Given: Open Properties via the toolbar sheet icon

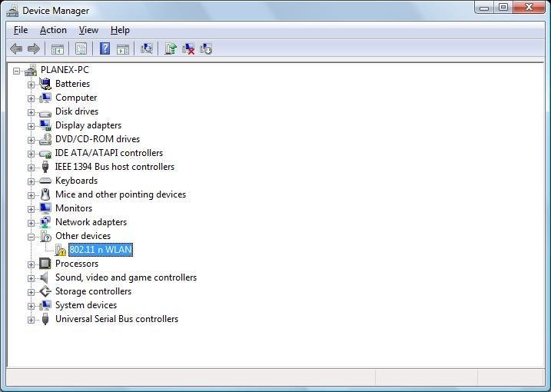Looking at the screenshot, I should [81, 48].
